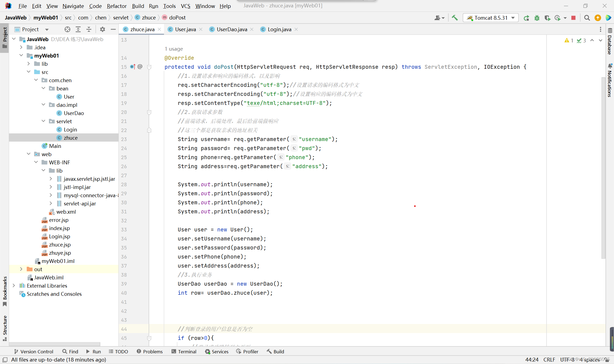Switch to the User.java editor tab
Viewport: 614px width, 364px height.
(x=186, y=29)
